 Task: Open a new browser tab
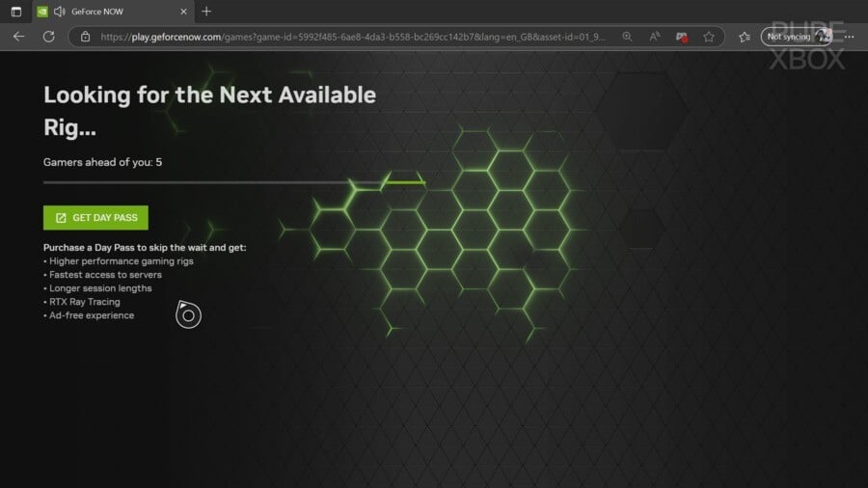[206, 11]
